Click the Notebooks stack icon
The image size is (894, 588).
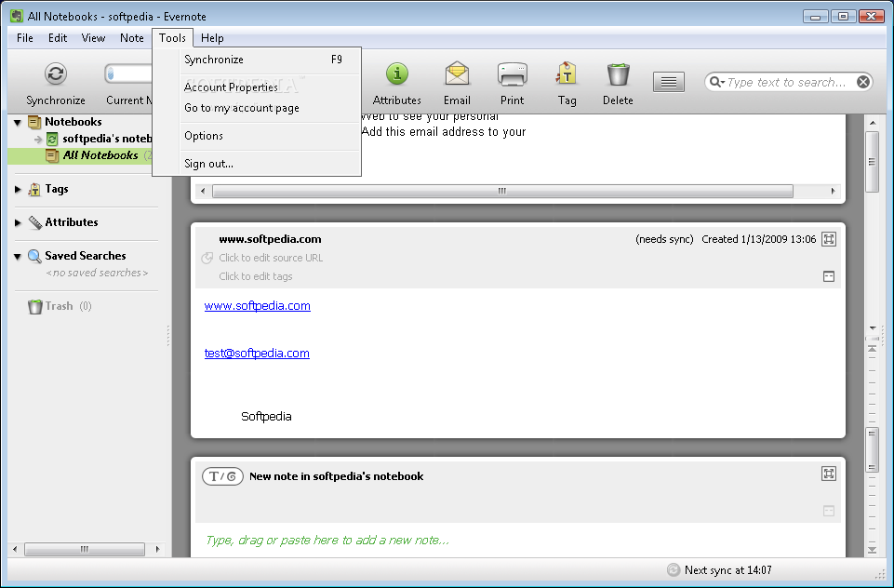tap(34, 122)
